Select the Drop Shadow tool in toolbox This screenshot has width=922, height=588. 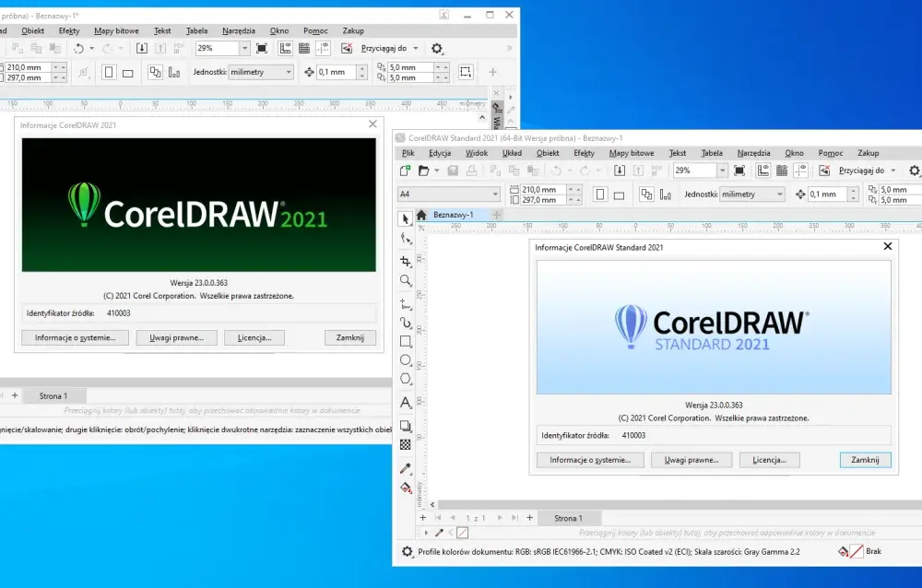point(405,426)
